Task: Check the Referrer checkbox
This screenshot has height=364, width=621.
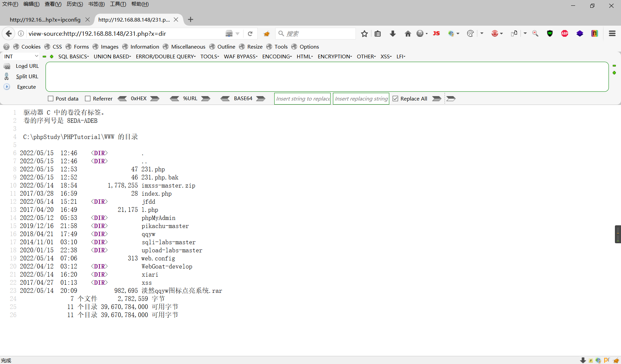Action: click(x=88, y=99)
